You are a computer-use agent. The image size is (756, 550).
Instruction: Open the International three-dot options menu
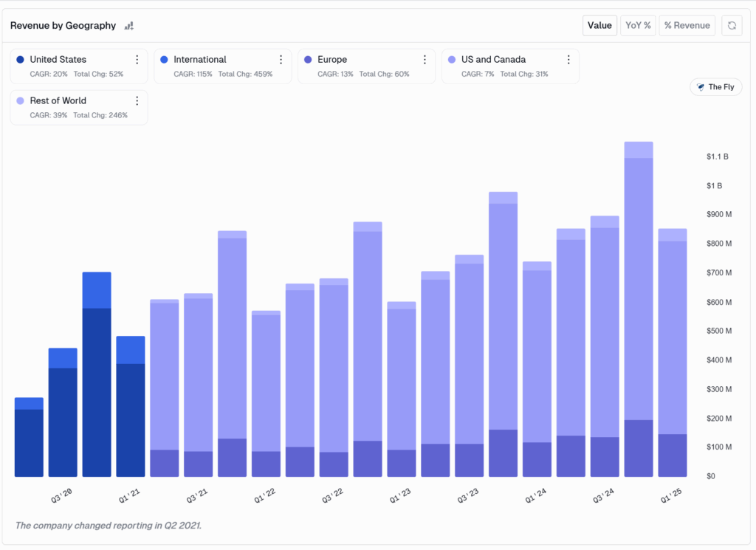click(x=281, y=60)
